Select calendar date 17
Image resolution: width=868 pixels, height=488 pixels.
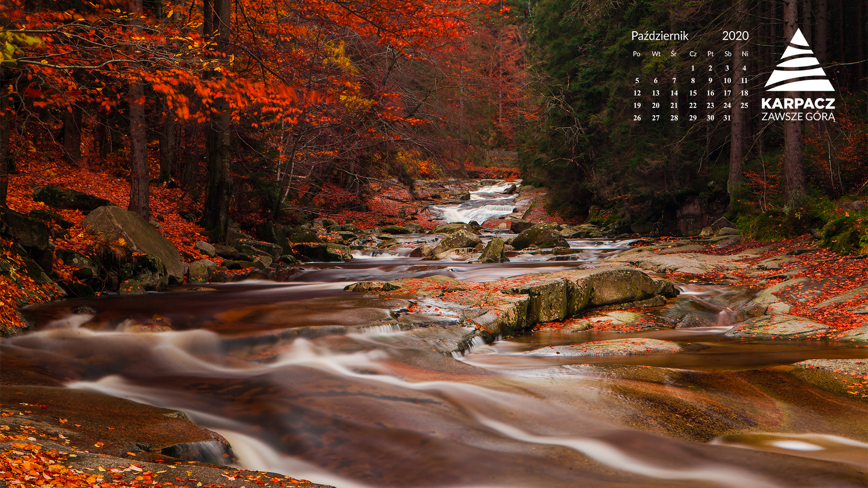pyautogui.click(x=727, y=93)
